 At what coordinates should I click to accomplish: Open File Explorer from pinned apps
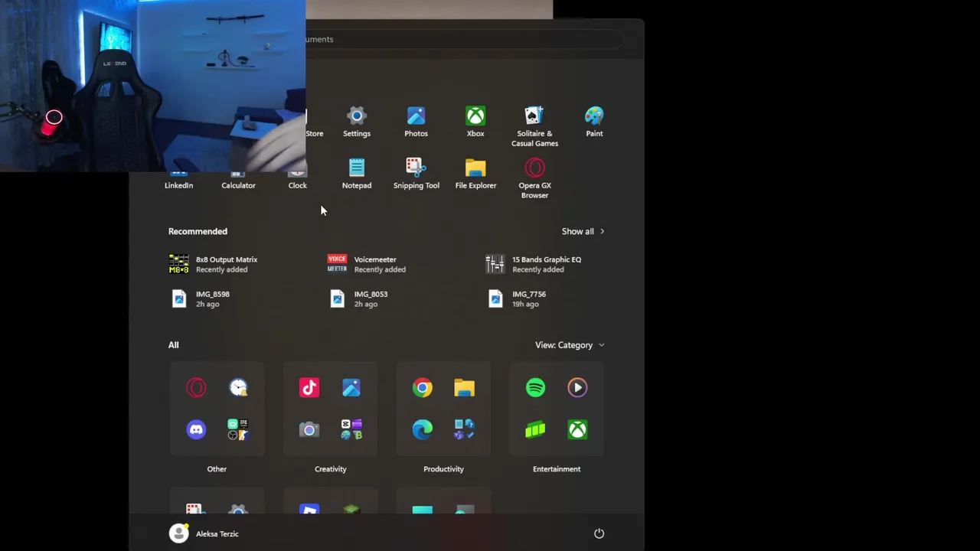475,174
